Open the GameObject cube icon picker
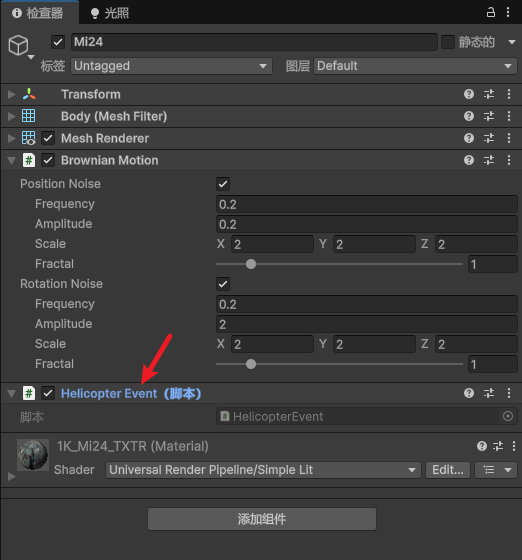Image resolution: width=522 pixels, height=560 pixels. [x=19, y=46]
